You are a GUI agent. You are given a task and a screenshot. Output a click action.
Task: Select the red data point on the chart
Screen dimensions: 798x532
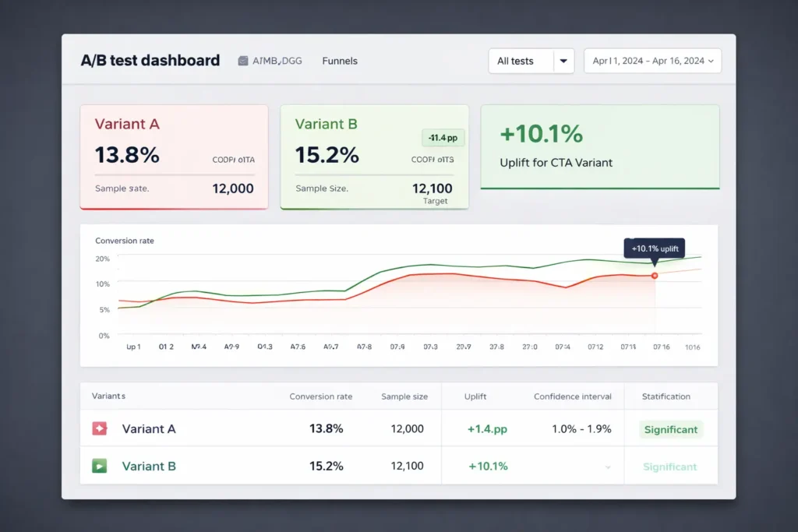tap(655, 275)
